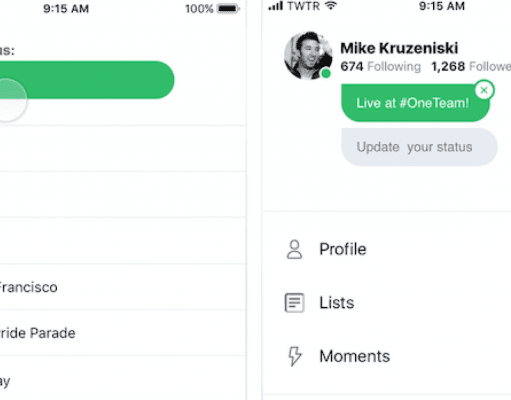511x400 pixels.
Task: Click the Mike Kruzeniski name
Action: click(x=399, y=48)
